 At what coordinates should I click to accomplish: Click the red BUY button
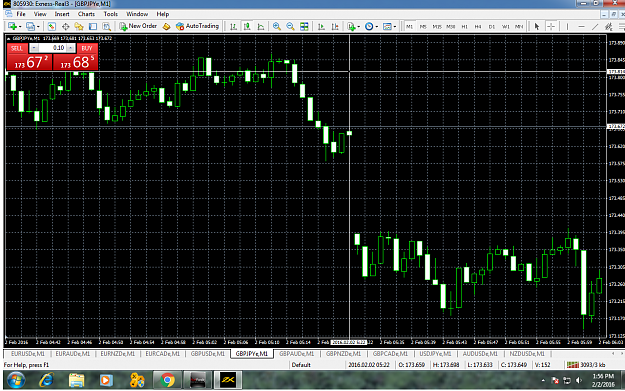87,48
